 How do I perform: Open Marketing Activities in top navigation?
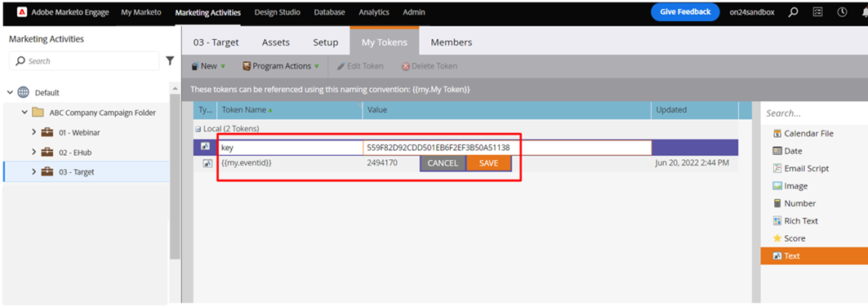[x=207, y=12]
